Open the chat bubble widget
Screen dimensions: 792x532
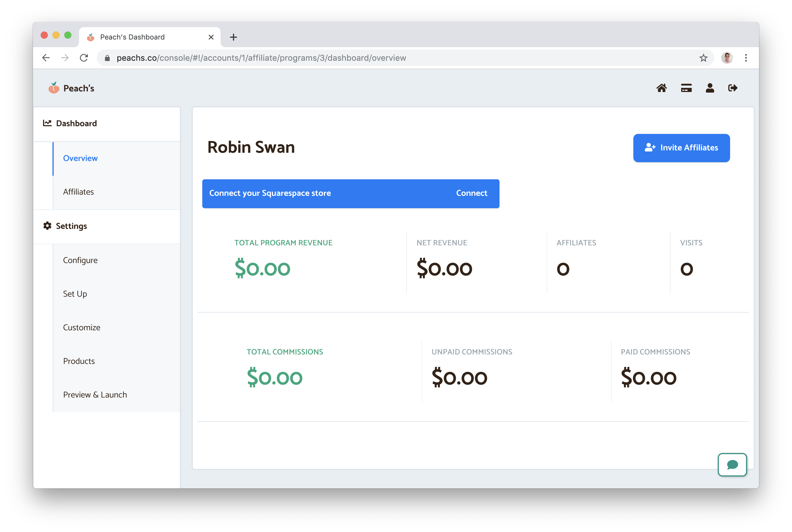click(732, 464)
